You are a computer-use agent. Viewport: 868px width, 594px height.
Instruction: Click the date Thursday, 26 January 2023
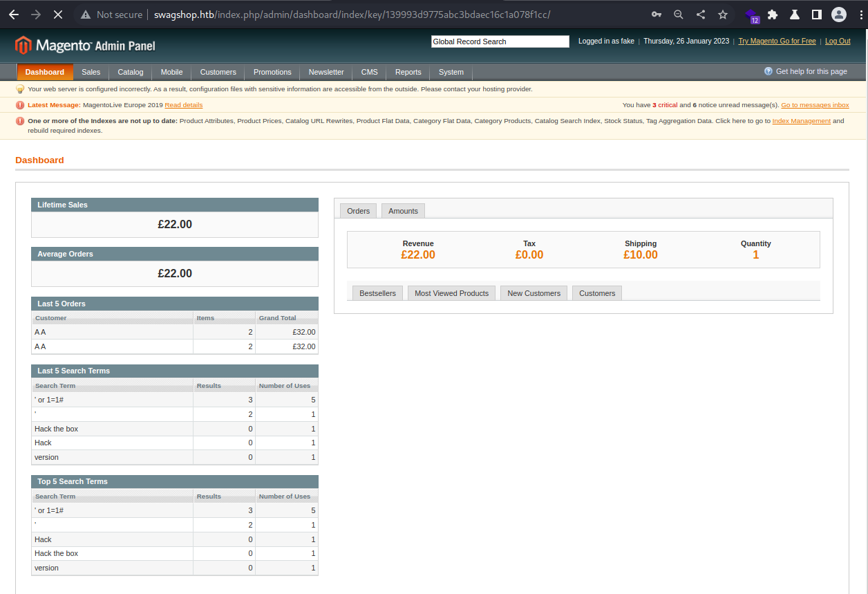[x=686, y=41]
